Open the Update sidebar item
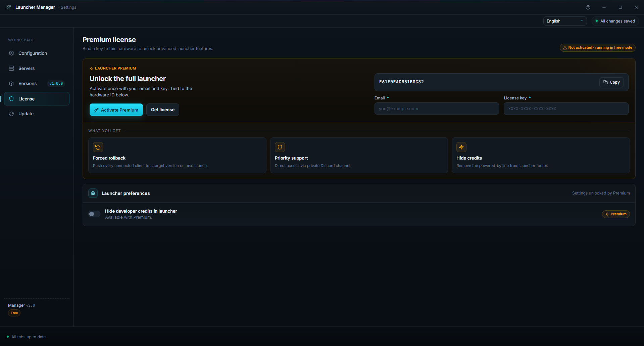 (x=37, y=114)
